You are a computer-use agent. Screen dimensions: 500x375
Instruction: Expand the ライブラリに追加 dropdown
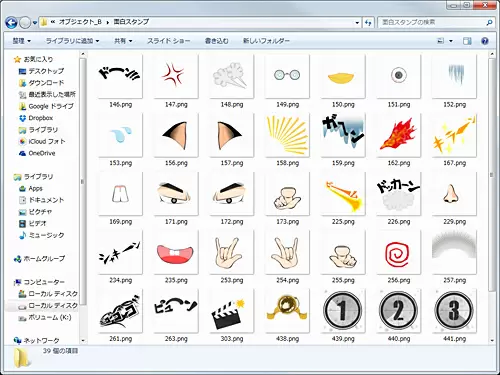click(x=73, y=41)
